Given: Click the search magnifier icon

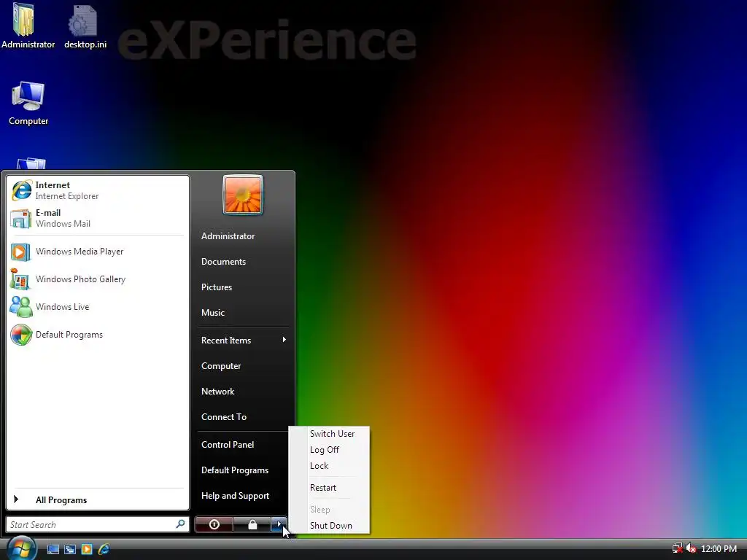Looking at the screenshot, I should point(181,524).
